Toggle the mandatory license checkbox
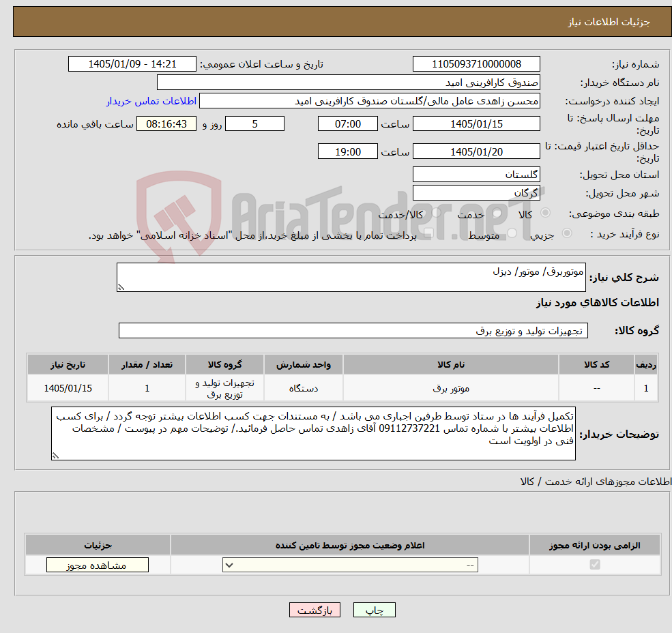 coord(595,564)
